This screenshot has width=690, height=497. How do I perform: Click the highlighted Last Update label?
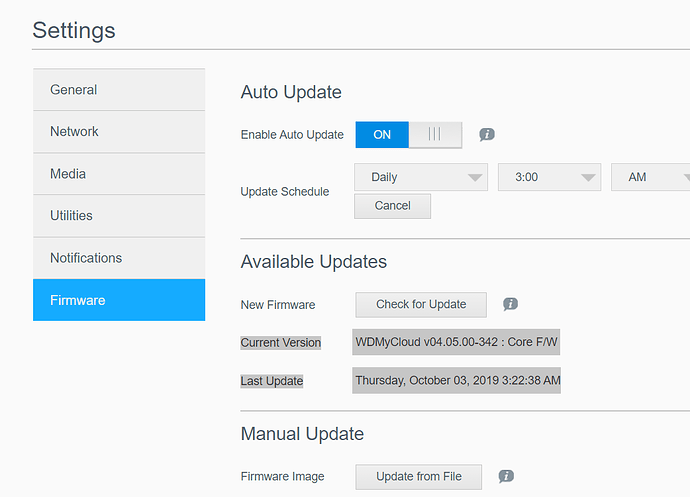pyautogui.click(x=272, y=381)
